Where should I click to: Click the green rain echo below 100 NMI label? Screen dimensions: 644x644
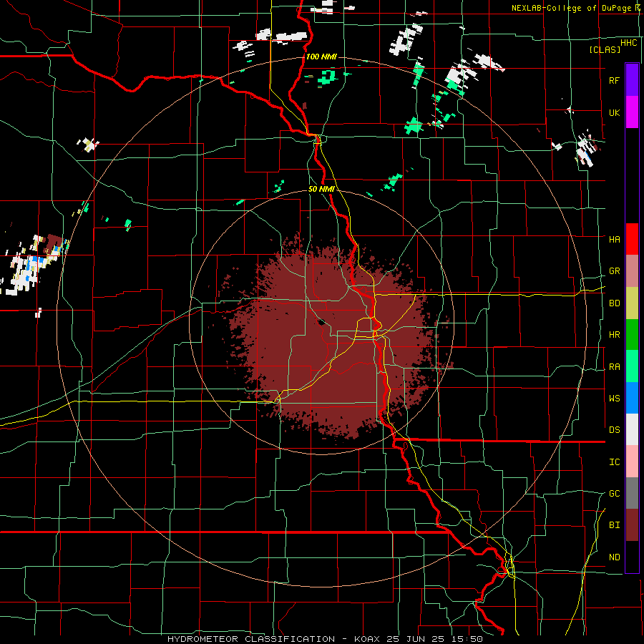[x=328, y=77]
